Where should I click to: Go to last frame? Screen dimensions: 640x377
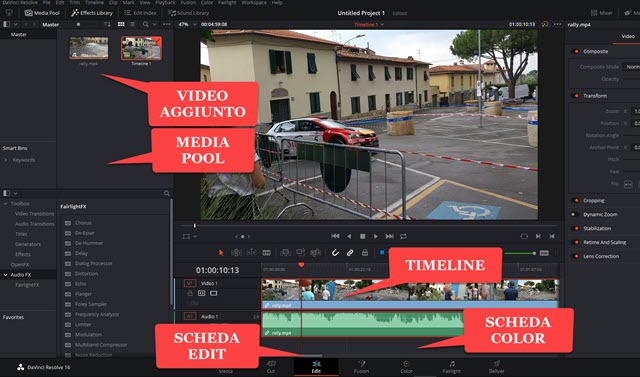[x=389, y=236]
